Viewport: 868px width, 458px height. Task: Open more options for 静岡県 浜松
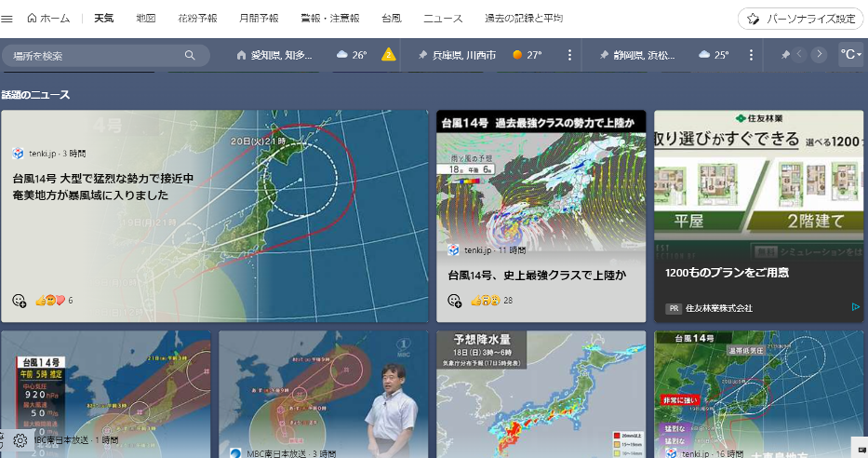pyautogui.click(x=751, y=55)
